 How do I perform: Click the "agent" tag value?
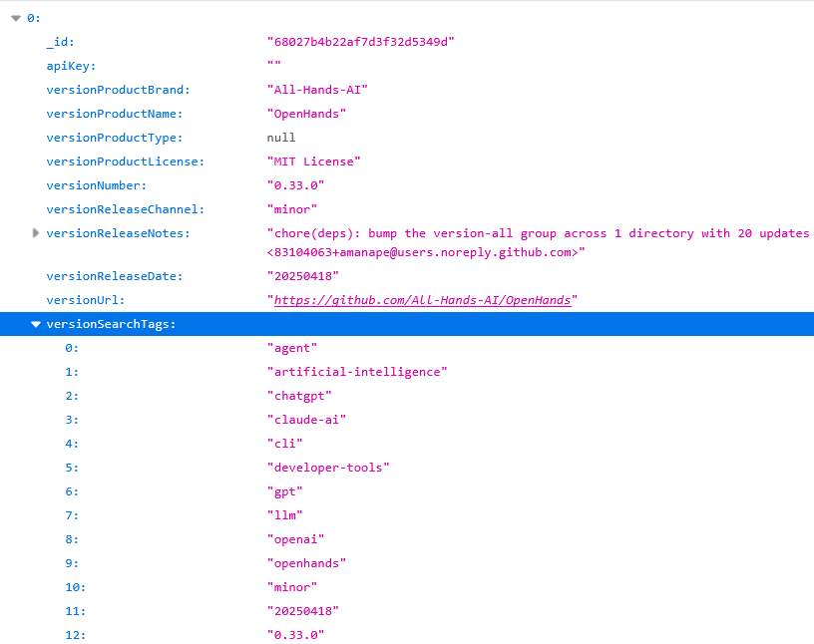coord(291,348)
